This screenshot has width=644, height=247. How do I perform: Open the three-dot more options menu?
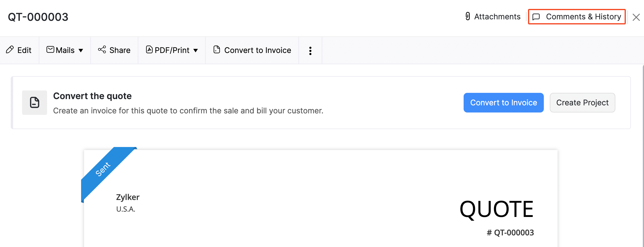pyautogui.click(x=310, y=51)
